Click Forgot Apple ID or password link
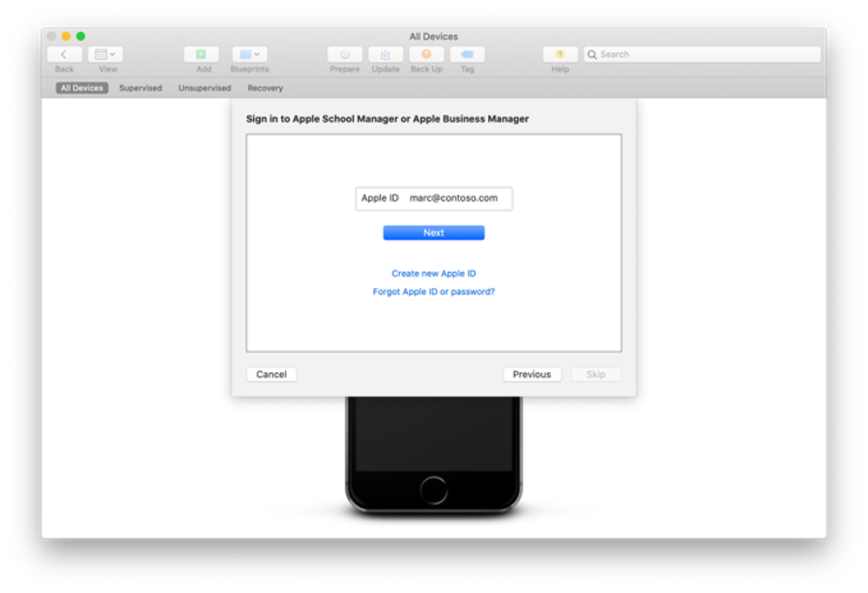The image size is (868, 593). click(x=432, y=291)
